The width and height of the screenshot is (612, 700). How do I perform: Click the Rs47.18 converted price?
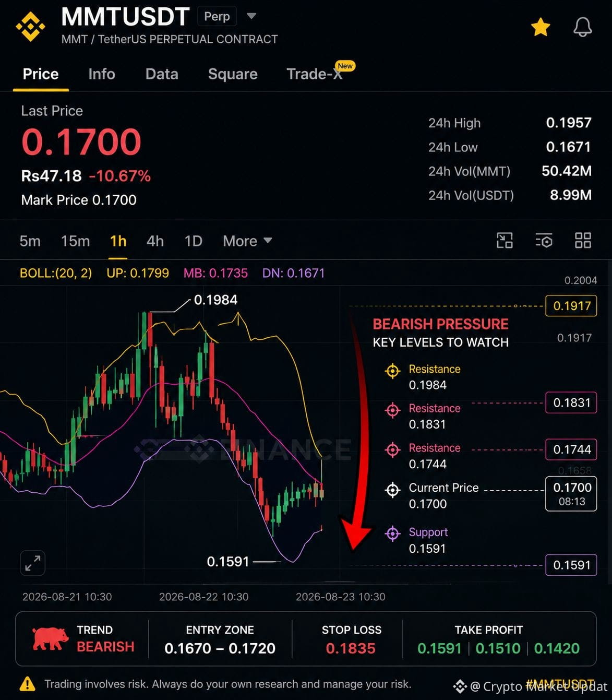click(51, 176)
